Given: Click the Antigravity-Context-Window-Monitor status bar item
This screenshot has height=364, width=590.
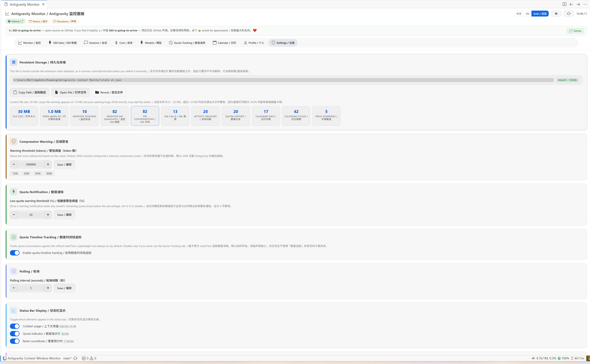Looking at the screenshot, I should pyautogui.click(x=32, y=358).
